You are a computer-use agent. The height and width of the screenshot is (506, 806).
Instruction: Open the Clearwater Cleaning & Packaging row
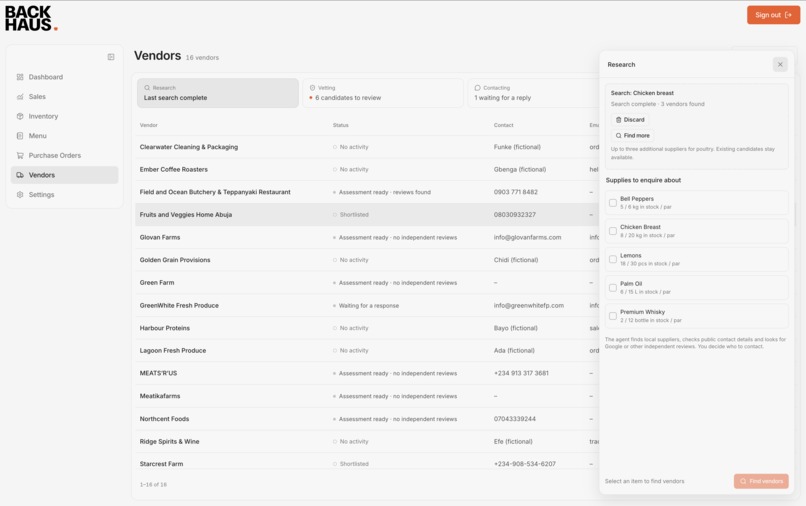pyautogui.click(x=367, y=147)
